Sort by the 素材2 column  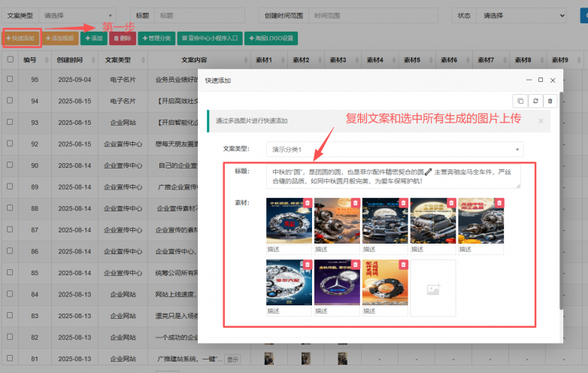306,60
